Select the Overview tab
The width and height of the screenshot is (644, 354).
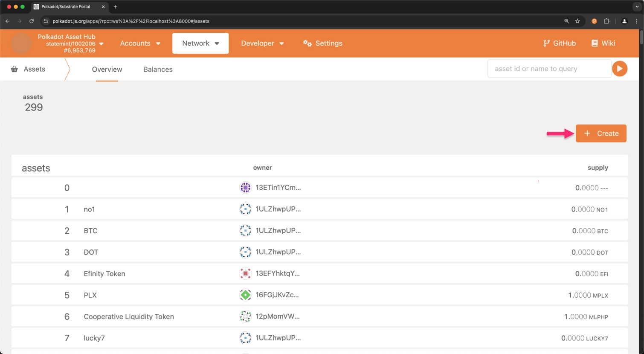click(107, 70)
